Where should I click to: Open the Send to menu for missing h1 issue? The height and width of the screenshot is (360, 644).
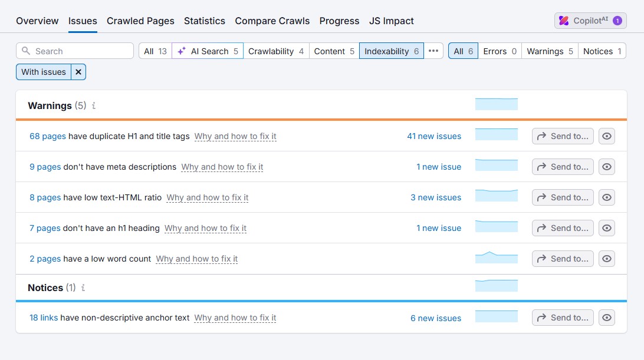point(562,228)
